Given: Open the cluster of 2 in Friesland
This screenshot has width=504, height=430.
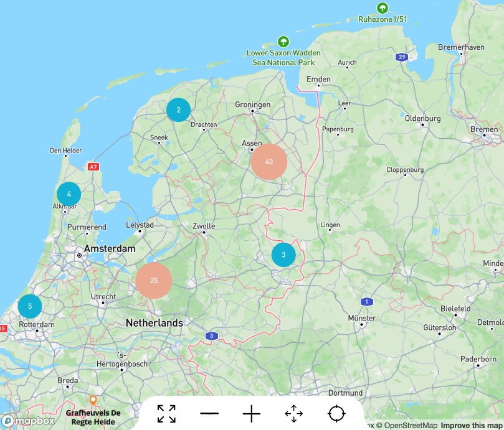Looking at the screenshot, I should tap(178, 110).
